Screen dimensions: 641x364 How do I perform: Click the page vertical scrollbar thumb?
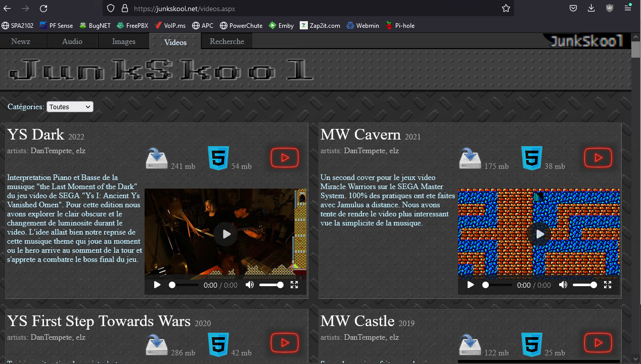click(x=636, y=50)
